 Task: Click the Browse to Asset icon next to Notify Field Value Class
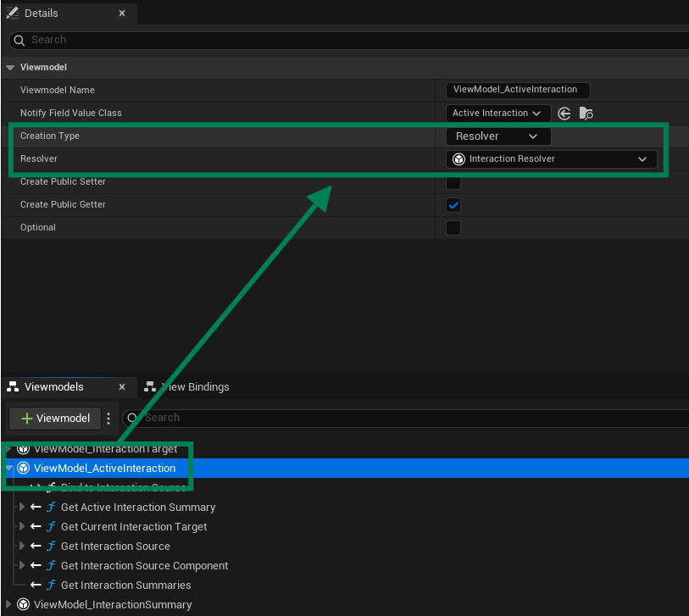(x=586, y=113)
